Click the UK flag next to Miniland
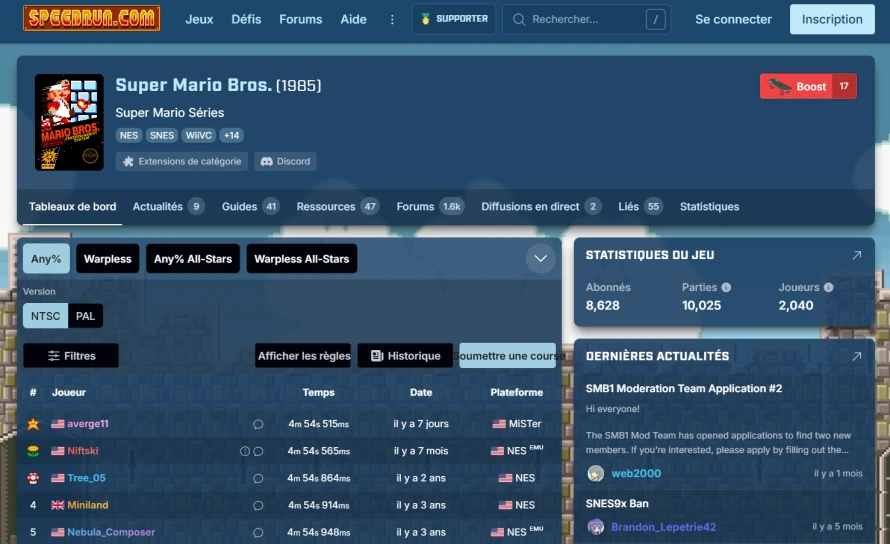 57,505
